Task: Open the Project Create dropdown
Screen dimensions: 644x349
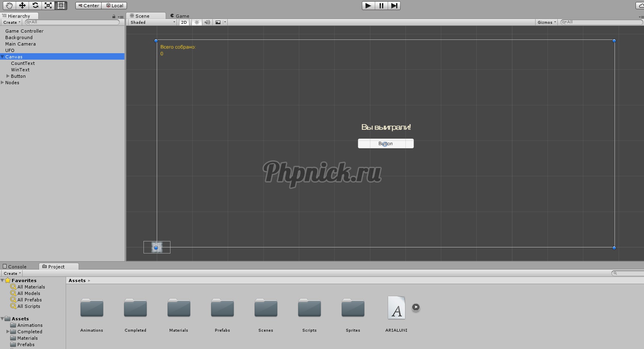Action: [x=12, y=273]
